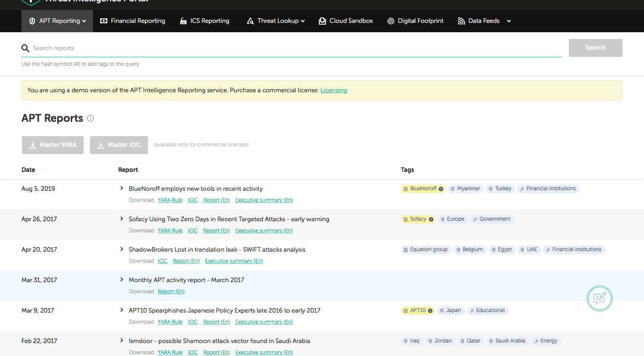Image resolution: width=644 pixels, height=356 pixels.
Task: Click the Digital Footprint fingerprint icon
Action: (391, 21)
